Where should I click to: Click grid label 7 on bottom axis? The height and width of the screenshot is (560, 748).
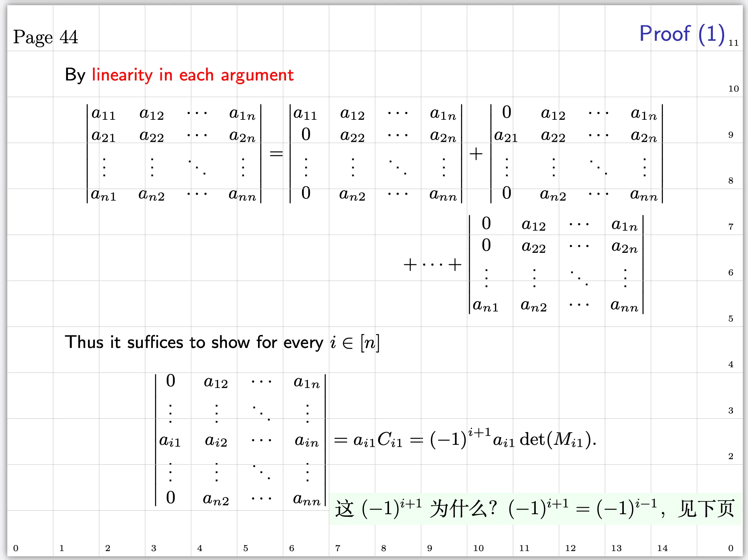pos(337,548)
